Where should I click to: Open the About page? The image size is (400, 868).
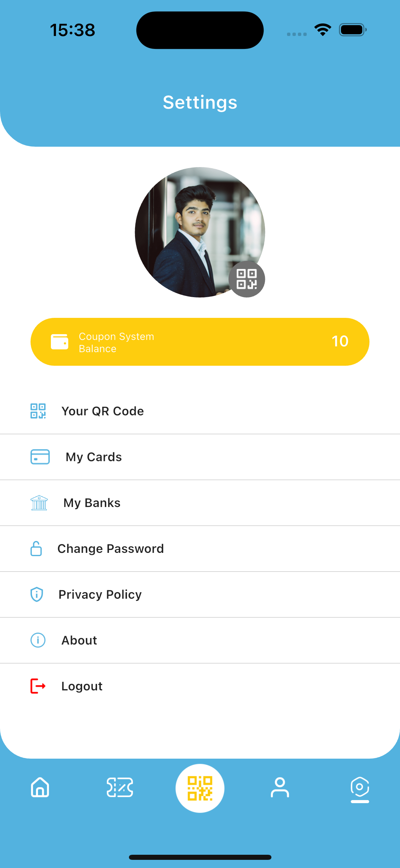pyautogui.click(x=79, y=640)
